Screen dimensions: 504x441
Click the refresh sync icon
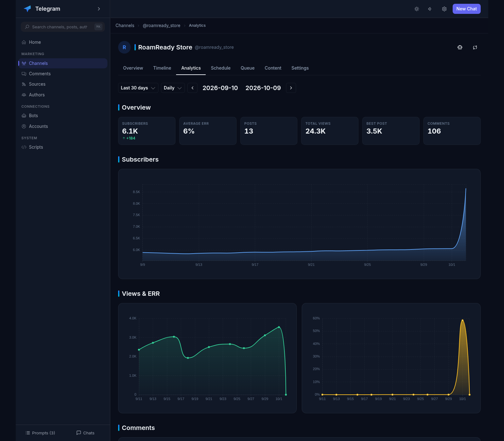pyautogui.click(x=475, y=47)
